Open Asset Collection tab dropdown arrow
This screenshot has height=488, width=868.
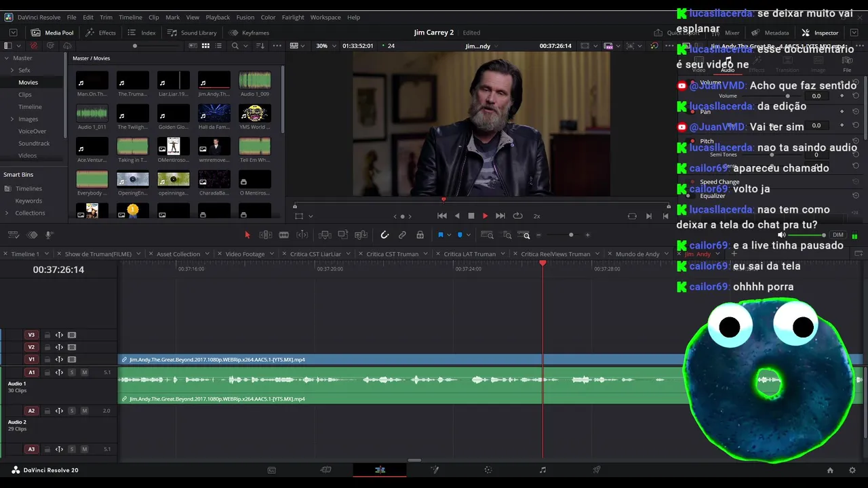coord(207,254)
